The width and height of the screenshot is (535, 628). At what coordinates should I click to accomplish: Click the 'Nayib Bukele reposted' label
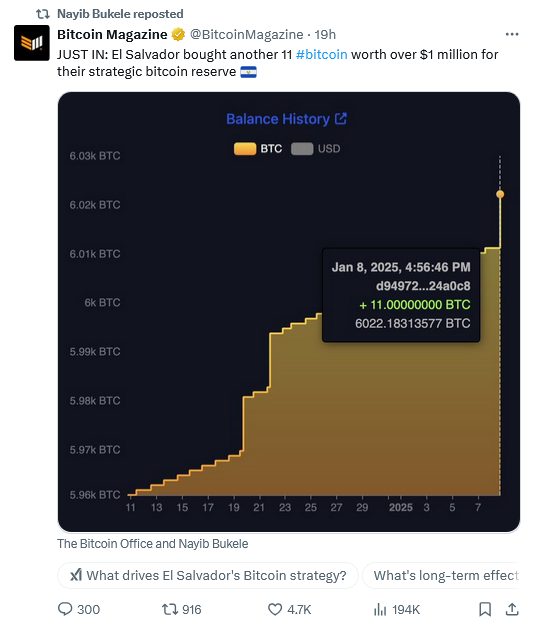(120, 14)
